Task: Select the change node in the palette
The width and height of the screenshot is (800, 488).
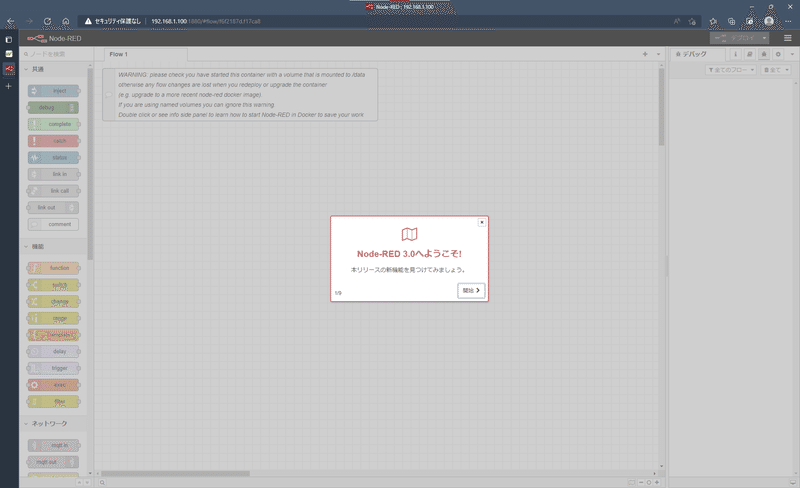Action: point(54,302)
